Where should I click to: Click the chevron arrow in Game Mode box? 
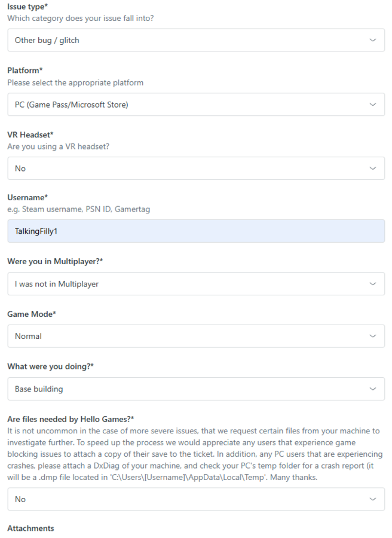click(x=373, y=336)
